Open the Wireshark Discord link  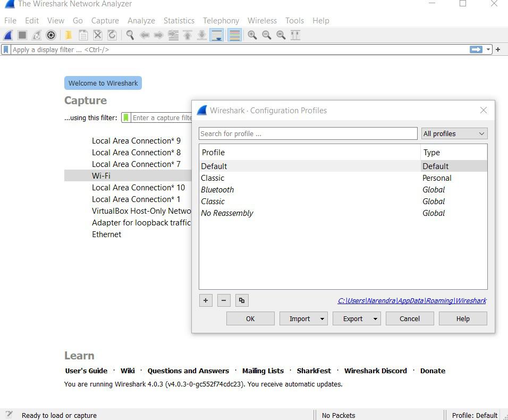point(376,371)
